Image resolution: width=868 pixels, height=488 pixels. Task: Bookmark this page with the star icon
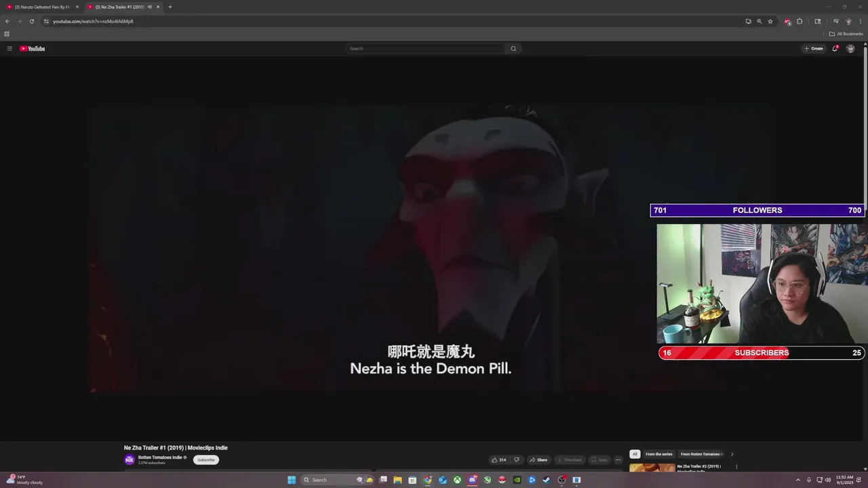tap(770, 21)
